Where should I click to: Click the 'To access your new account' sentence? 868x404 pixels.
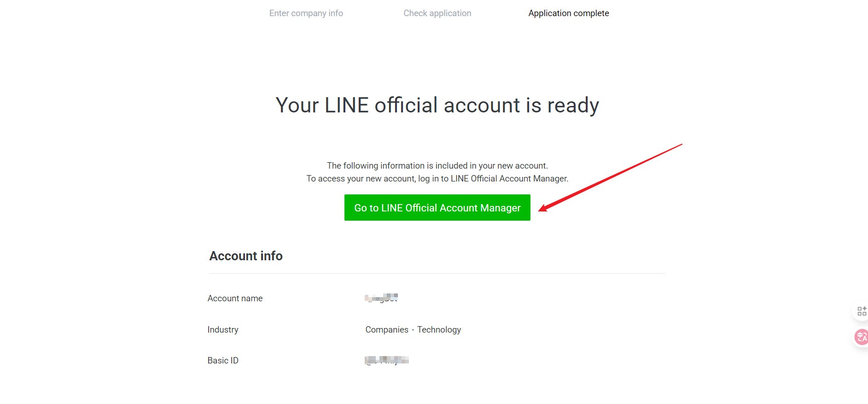pos(437,179)
